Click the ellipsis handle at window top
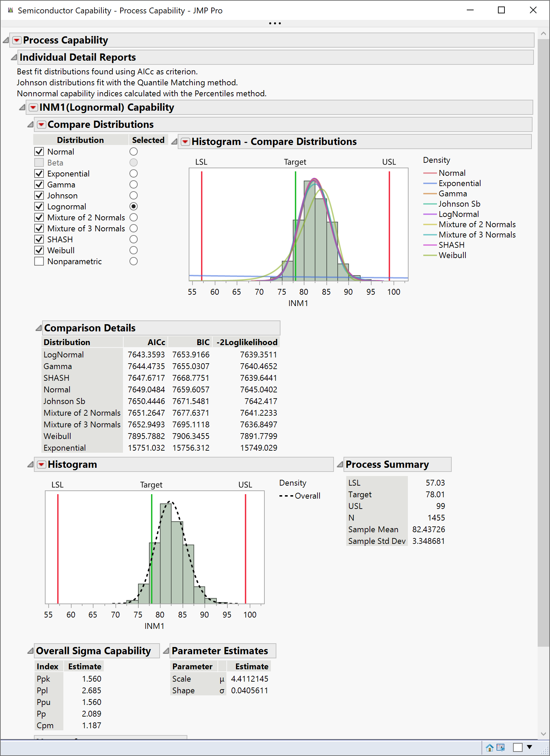550x756 pixels. (275, 23)
